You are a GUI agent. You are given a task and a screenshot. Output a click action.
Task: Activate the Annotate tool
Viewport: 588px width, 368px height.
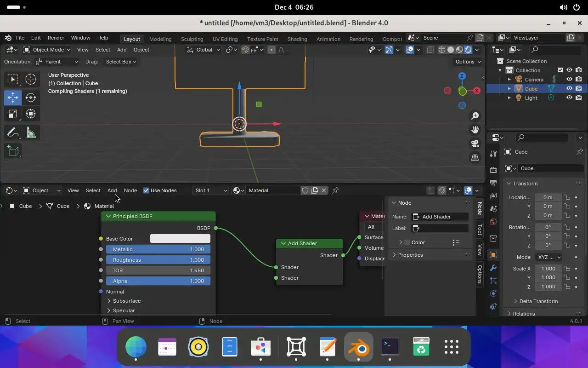coord(13,133)
